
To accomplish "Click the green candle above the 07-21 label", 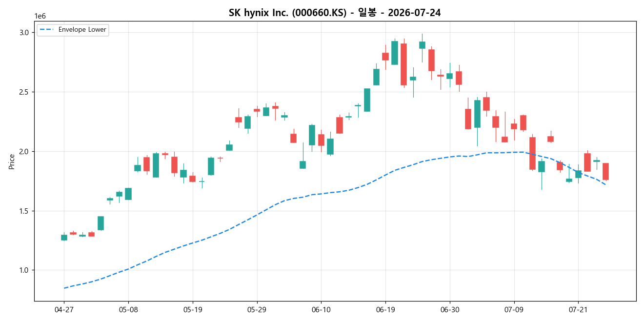I will point(578,174).
